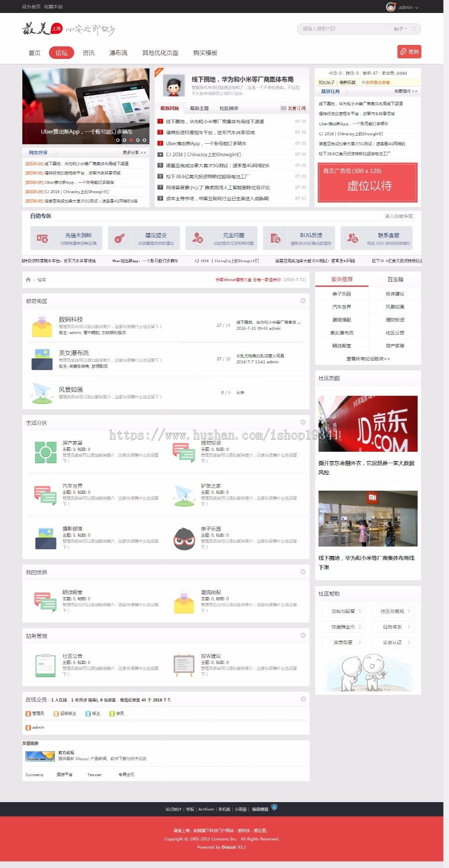Image resolution: width=449 pixels, height=868 pixels.
Task: Click the footer shield badge icon
Action: click(x=274, y=807)
